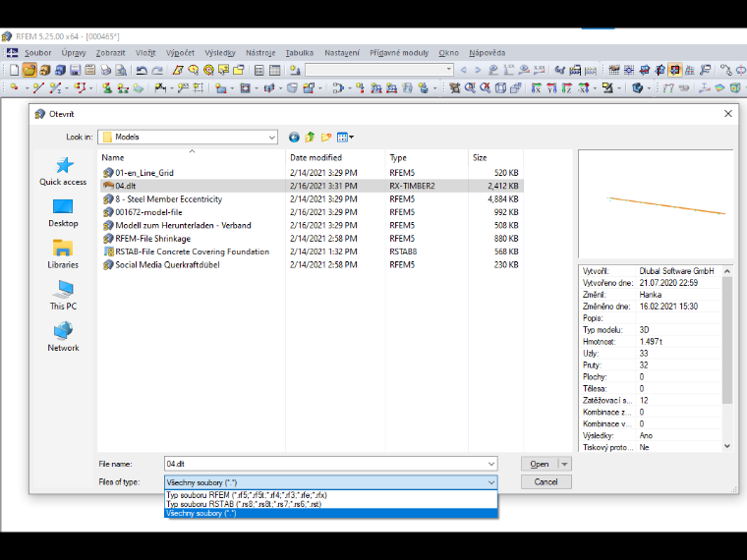The width and height of the screenshot is (747, 560).
Task: Click the blue Block Manager cabinet icon
Action: pyautogui.click(x=60, y=70)
